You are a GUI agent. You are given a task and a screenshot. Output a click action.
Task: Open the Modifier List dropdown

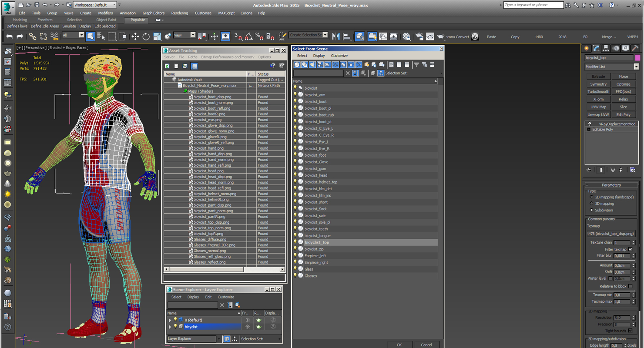612,67
